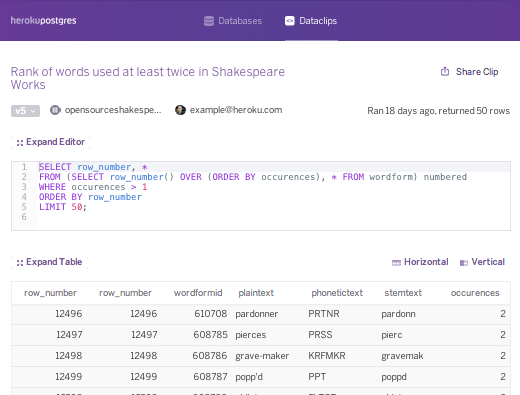Click the database icon next to opensourceshakespe...
This screenshot has width=520, height=395.
click(55, 110)
